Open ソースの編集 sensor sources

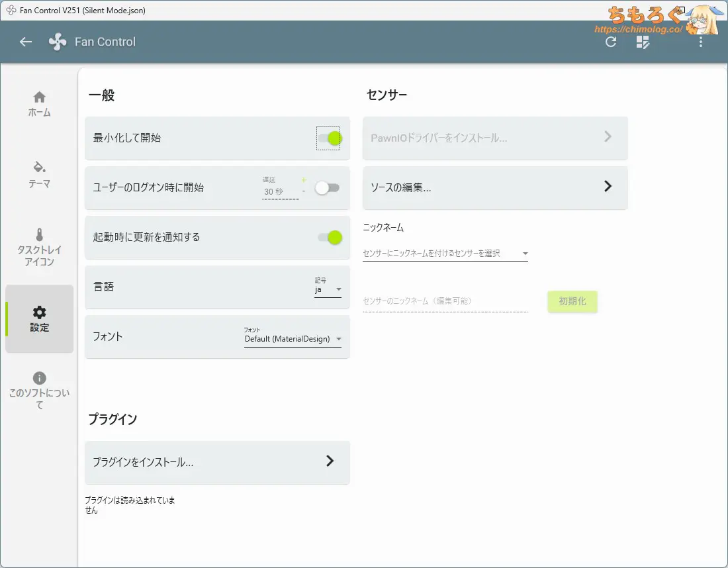click(x=494, y=187)
